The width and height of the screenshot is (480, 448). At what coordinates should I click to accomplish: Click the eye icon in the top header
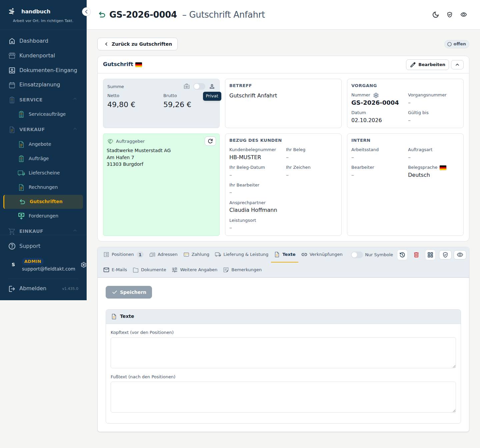[x=464, y=15]
